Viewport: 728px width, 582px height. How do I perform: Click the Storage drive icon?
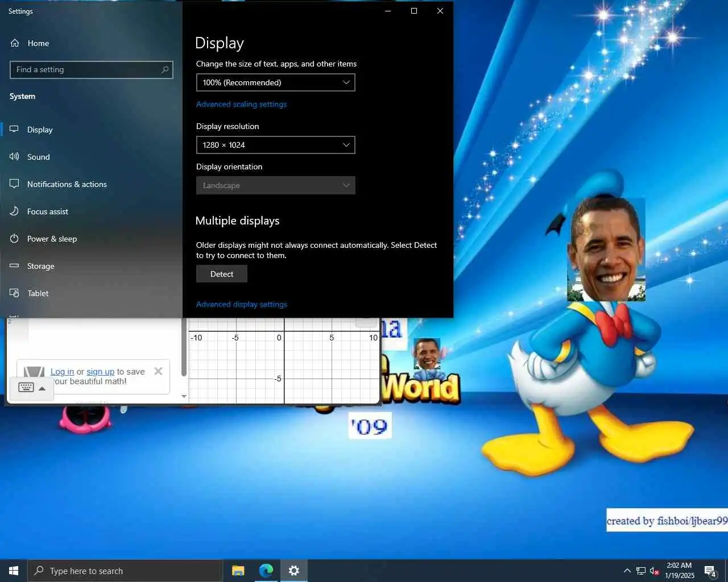(14, 265)
